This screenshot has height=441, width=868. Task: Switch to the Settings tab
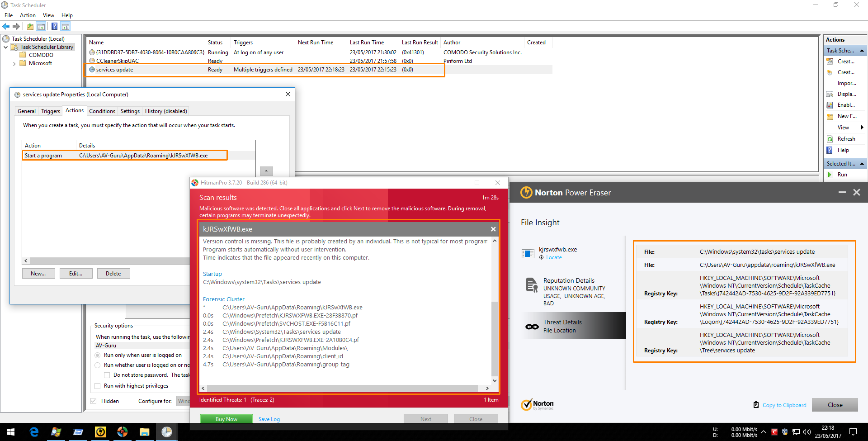[x=130, y=111]
